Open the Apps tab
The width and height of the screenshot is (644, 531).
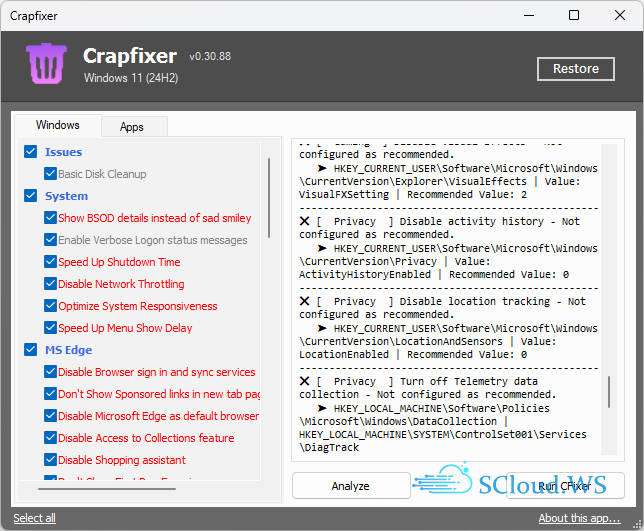[x=132, y=127]
